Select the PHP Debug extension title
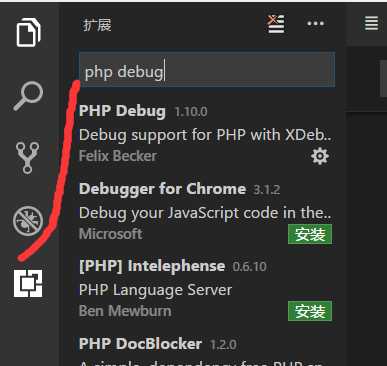The height and width of the screenshot is (366, 387). tap(122, 111)
